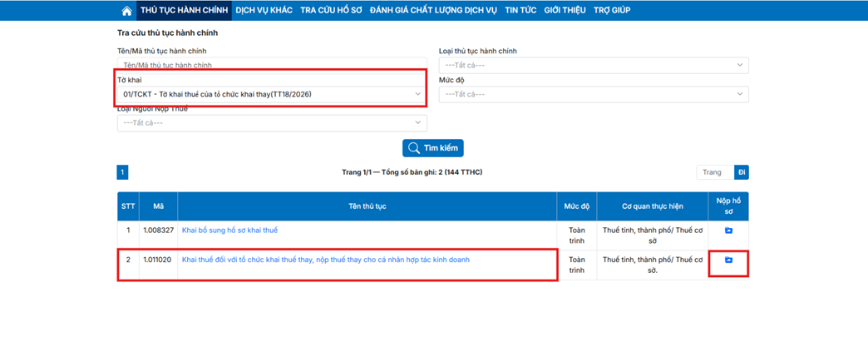This screenshot has width=868, height=357.
Task: Open the Tờ khai dropdown
Action: click(x=271, y=94)
